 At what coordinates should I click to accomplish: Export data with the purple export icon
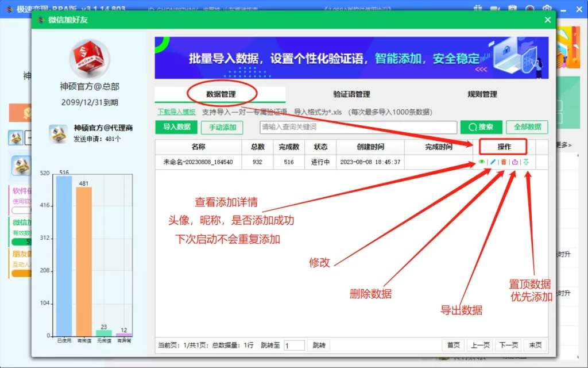click(515, 162)
